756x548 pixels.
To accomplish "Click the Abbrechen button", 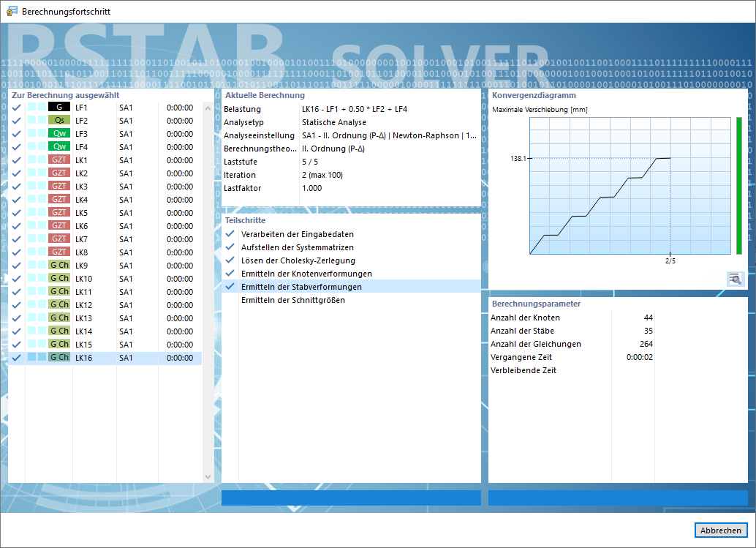I will click(x=721, y=530).
